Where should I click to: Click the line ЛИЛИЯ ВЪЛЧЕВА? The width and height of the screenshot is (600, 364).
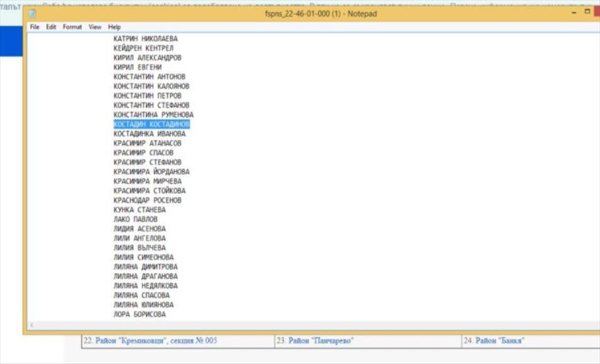pos(139,248)
